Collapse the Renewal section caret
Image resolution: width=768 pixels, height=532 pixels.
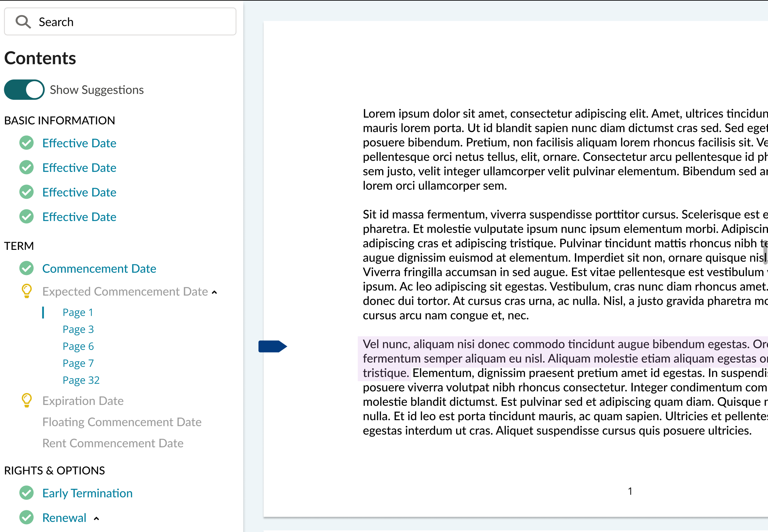(x=96, y=518)
